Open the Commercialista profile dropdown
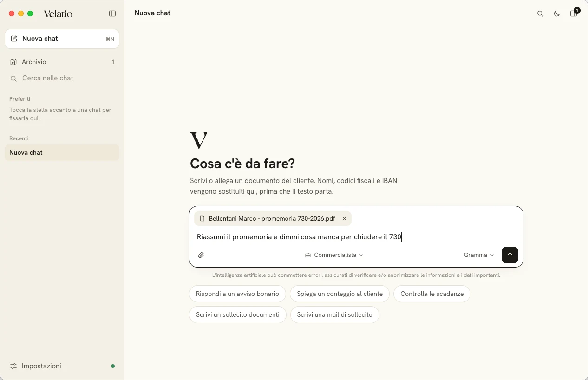 point(334,255)
